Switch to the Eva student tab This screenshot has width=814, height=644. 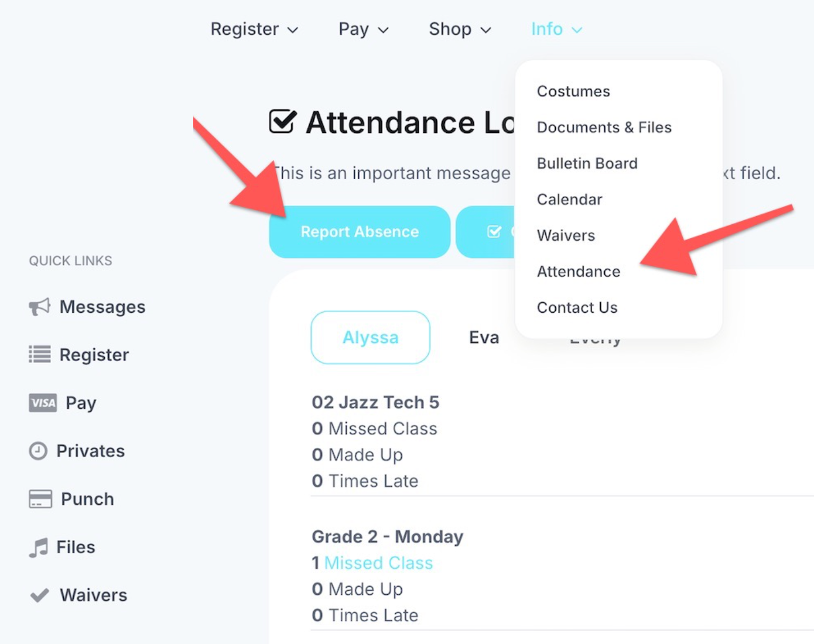coord(484,338)
